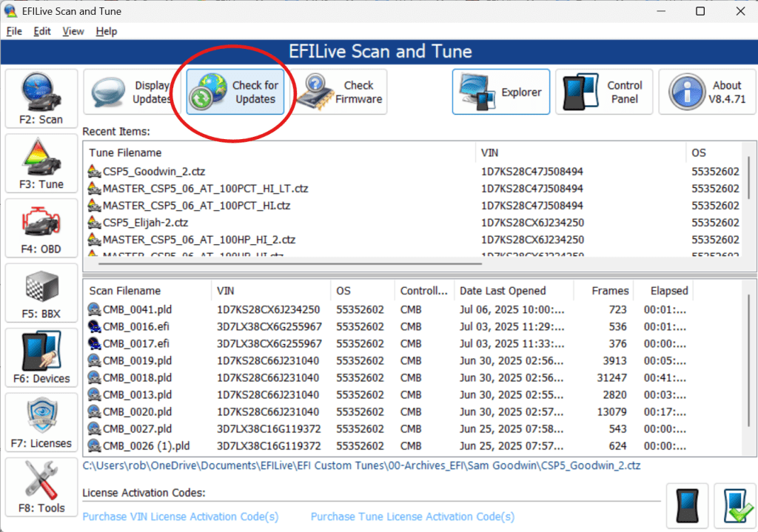Click Purchase Tune License Activation Code(s) link
Viewport: 758px width, 532px height.
[x=412, y=516]
